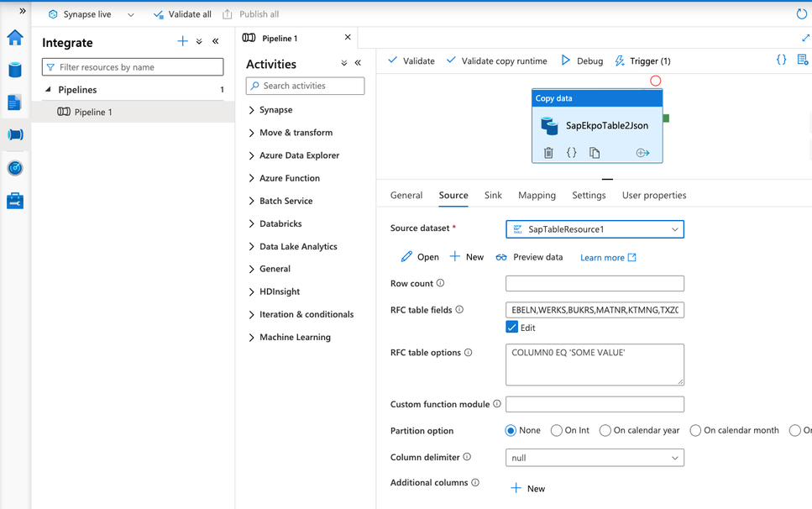Show Column delimiter info icon
Image resolution: width=812 pixels, height=509 pixels.
pos(467,457)
